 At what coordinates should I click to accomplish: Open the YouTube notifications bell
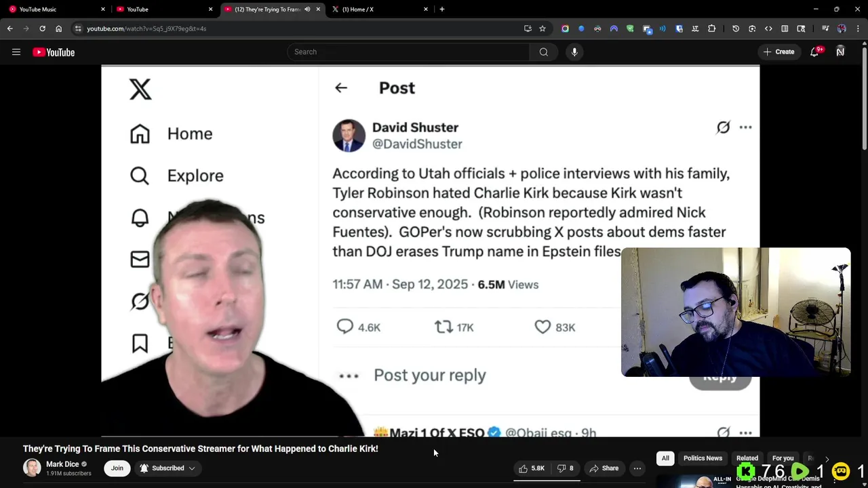[x=814, y=52]
